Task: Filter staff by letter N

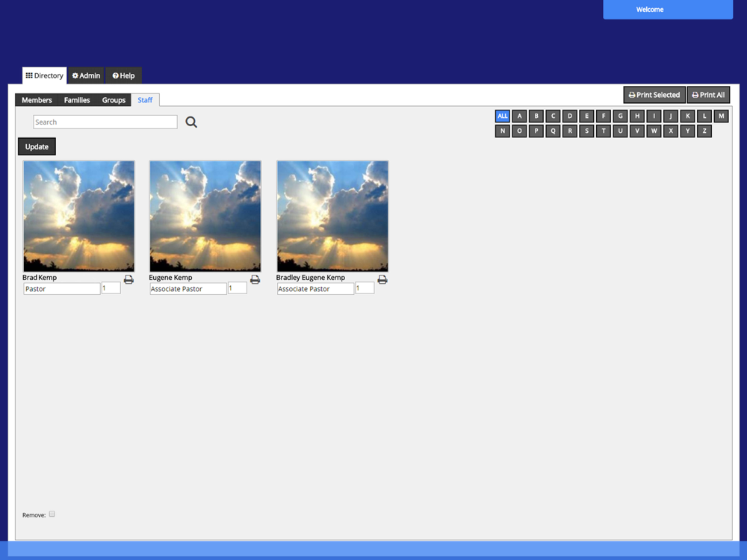Action: tap(503, 131)
